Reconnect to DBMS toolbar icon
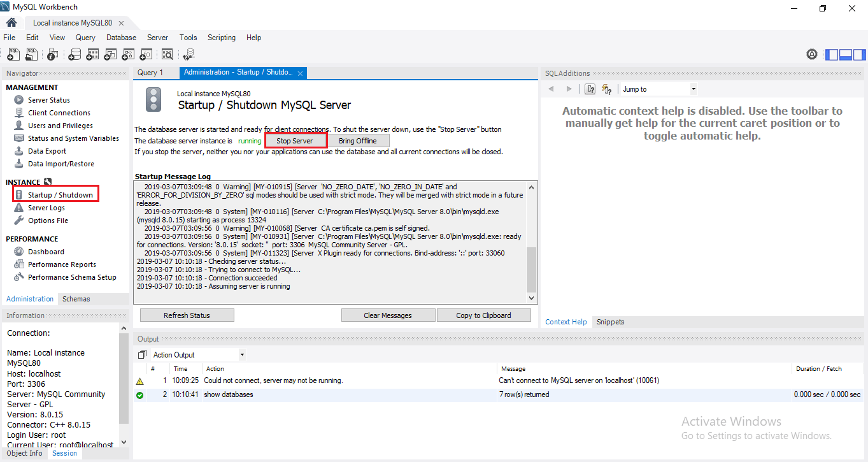Screen dimensions: 868x462 (x=189, y=54)
